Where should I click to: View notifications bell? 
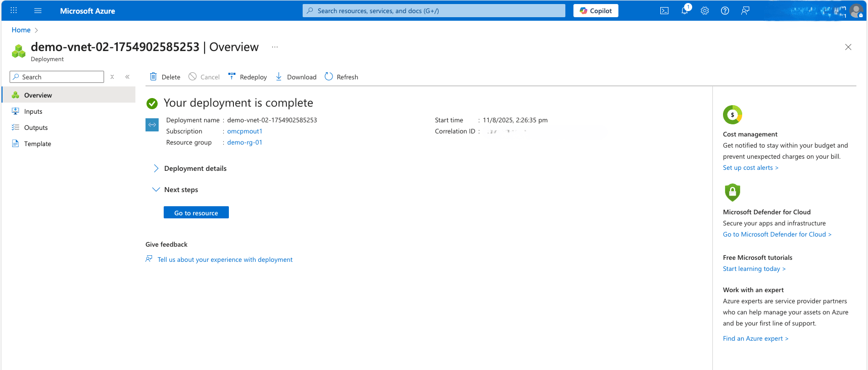(685, 11)
